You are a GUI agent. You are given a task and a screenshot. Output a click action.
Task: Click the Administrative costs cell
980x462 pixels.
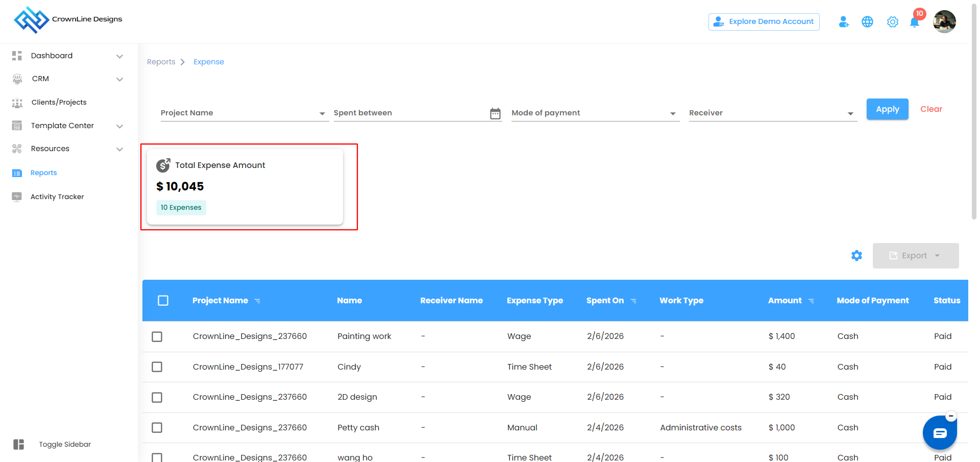pos(701,428)
